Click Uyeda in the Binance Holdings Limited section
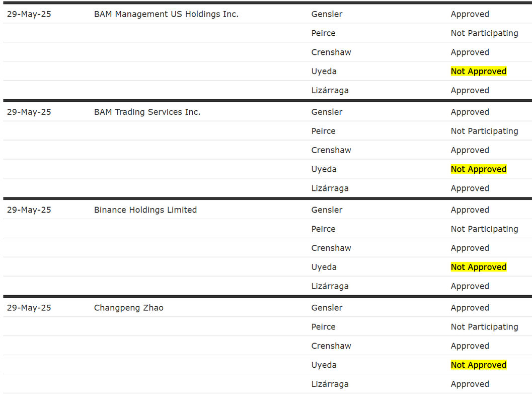 (x=324, y=267)
